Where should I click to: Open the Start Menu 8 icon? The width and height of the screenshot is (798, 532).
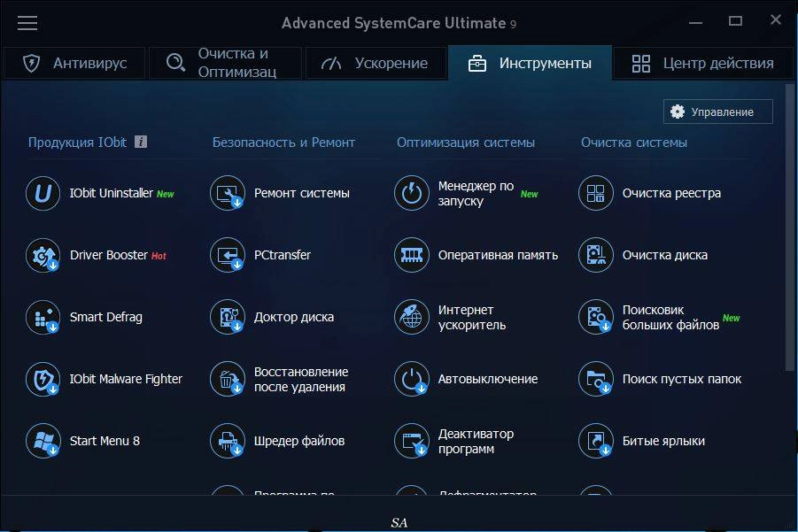click(x=43, y=441)
